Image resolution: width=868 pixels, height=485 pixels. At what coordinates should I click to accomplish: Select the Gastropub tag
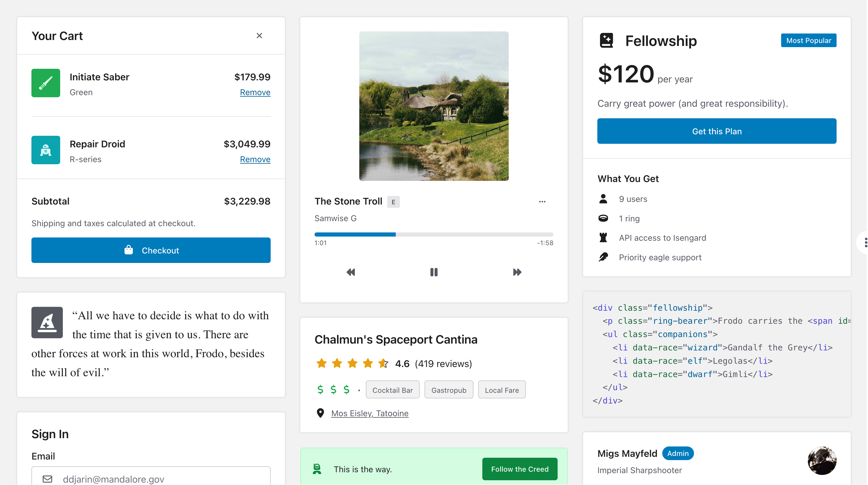coord(449,390)
